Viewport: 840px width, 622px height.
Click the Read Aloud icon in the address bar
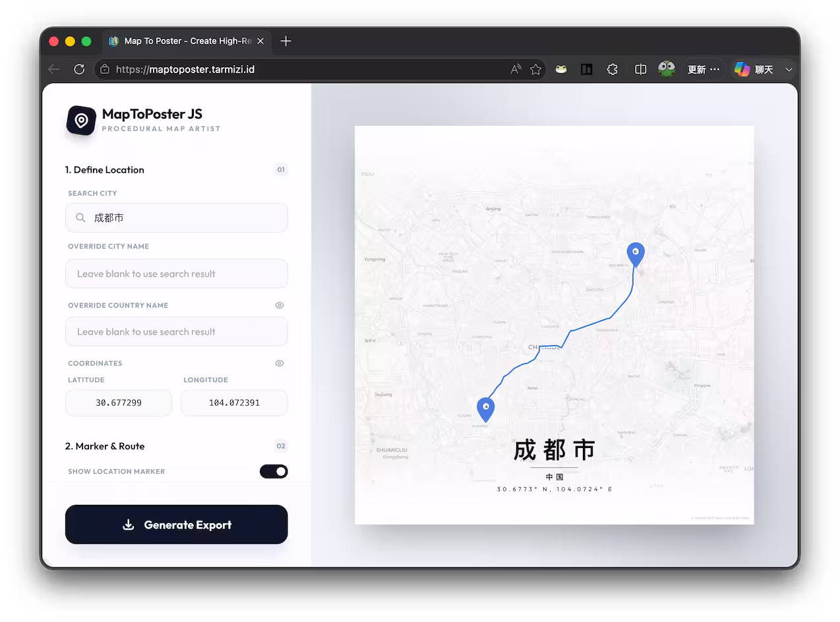click(x=516, y=69)
